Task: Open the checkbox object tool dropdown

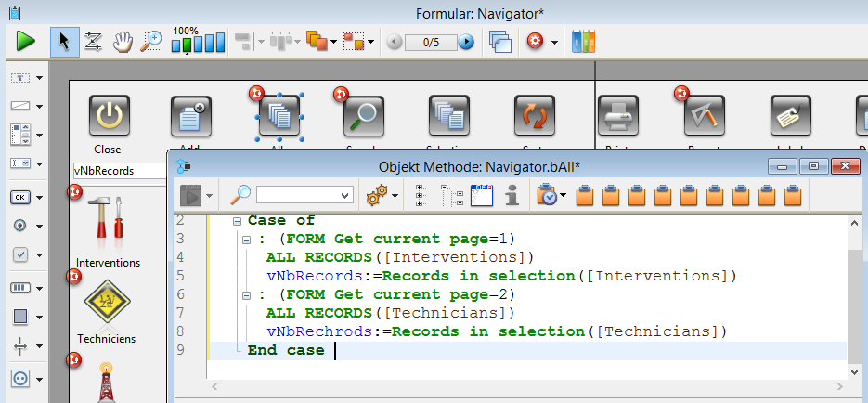Action: [40, 254]
